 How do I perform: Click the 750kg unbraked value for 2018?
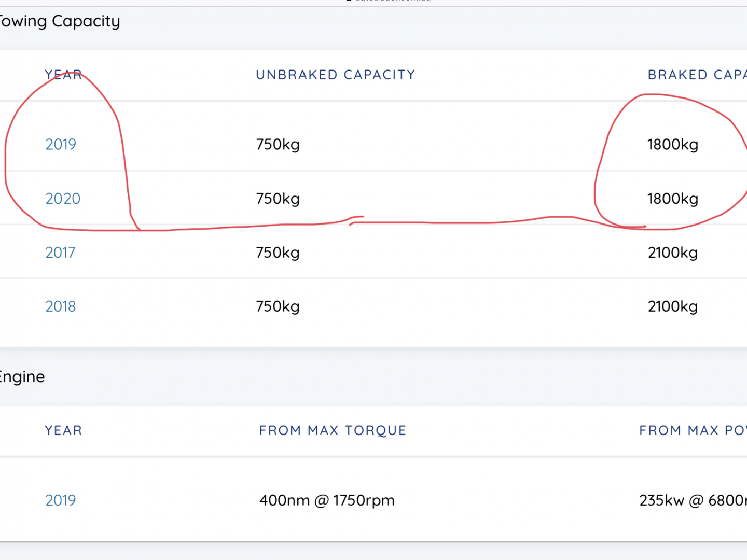coord(278,306)
